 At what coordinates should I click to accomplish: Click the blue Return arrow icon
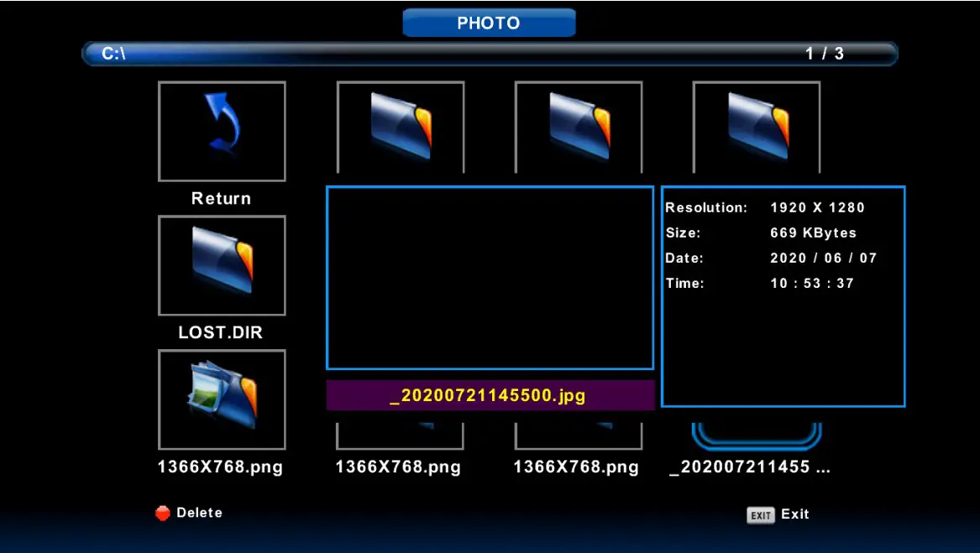click(222, 123)
